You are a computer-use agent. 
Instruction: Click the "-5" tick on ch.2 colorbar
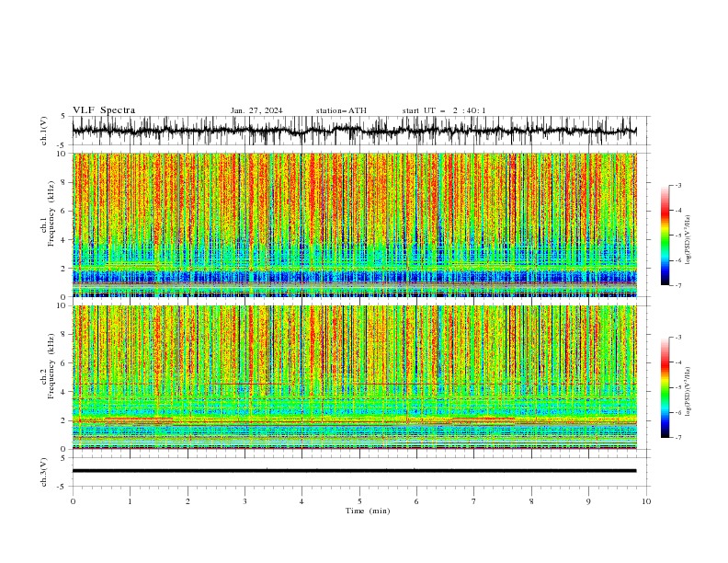pyautogui.click(x=678, y=387)
